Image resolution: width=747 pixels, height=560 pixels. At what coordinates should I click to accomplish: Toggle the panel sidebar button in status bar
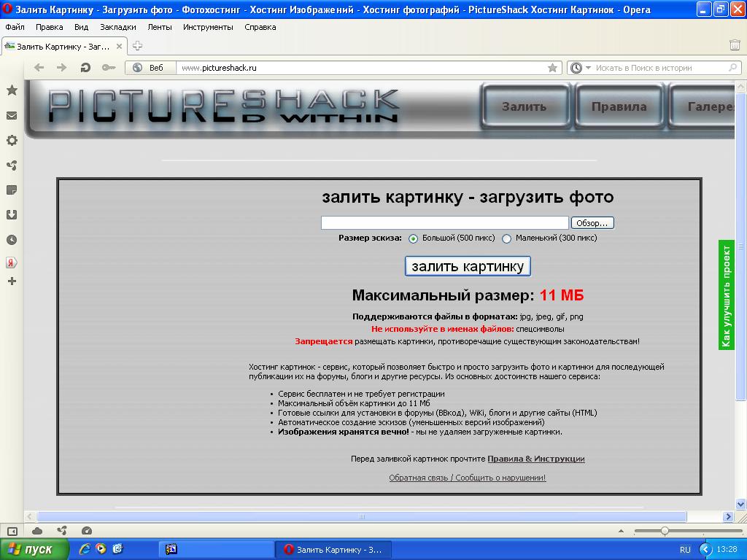(x=12, y=531)
